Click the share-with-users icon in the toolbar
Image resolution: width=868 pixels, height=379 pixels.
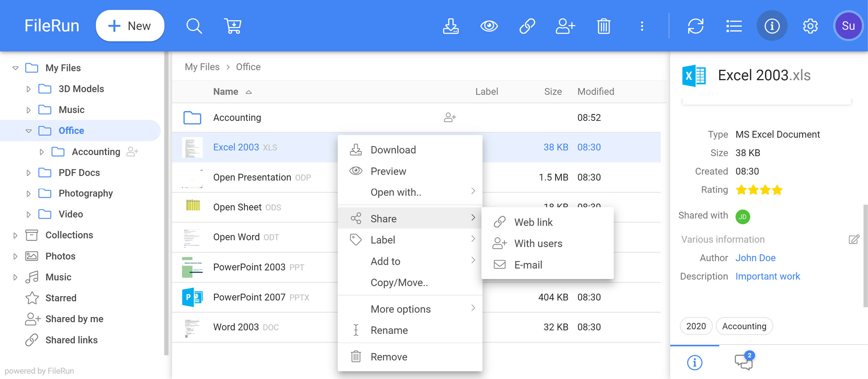565,26
